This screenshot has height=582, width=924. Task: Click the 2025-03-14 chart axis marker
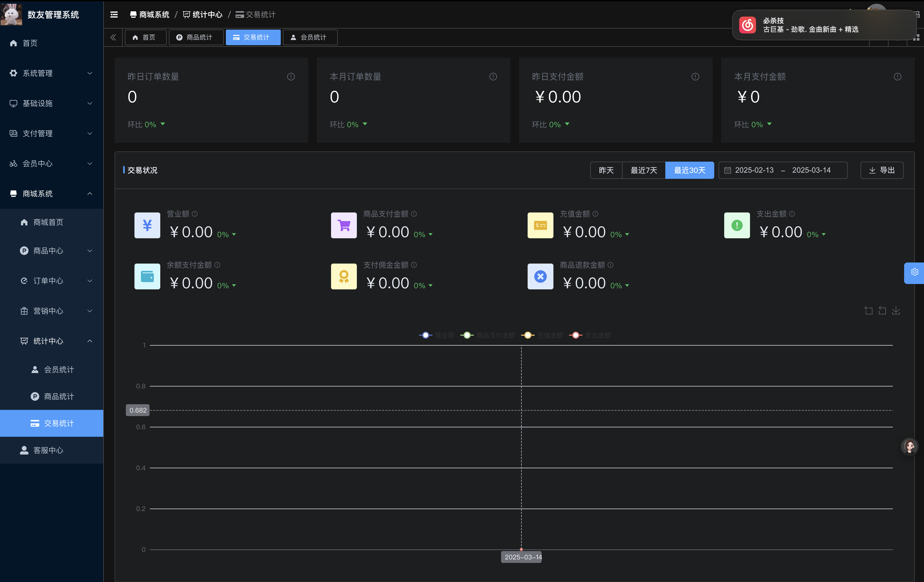[521, 557]
